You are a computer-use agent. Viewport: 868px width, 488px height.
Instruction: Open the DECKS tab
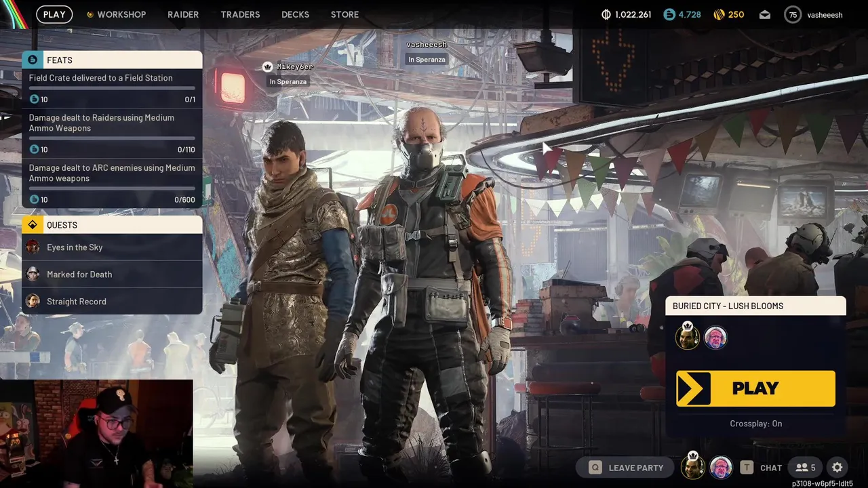(x=295, y=14)
